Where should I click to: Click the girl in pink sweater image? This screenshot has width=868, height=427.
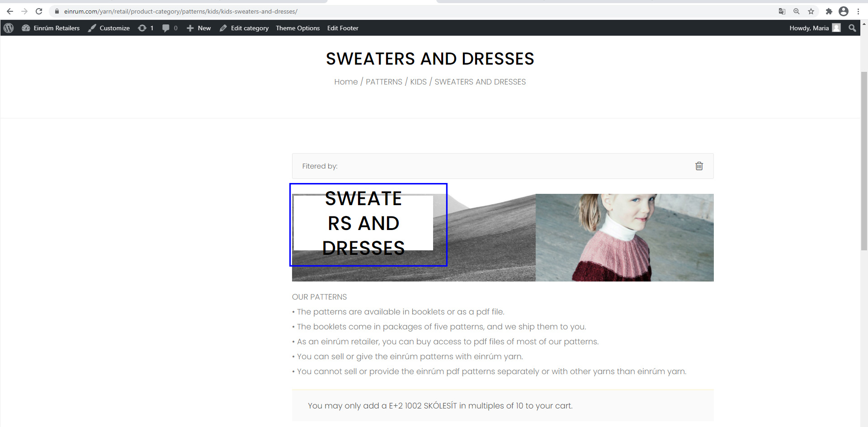coord(625,238)
